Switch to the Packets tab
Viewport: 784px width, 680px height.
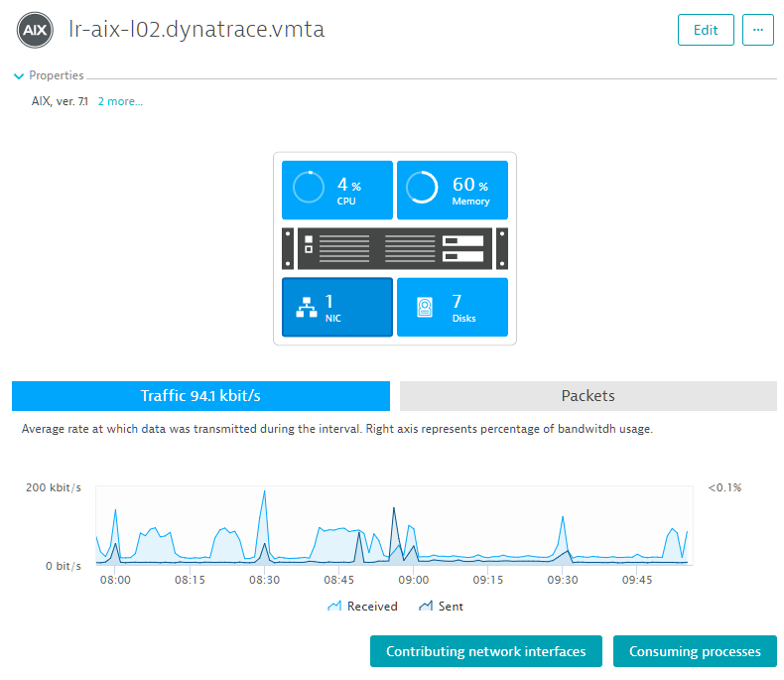pyautogui.click(x=588, y=396)
